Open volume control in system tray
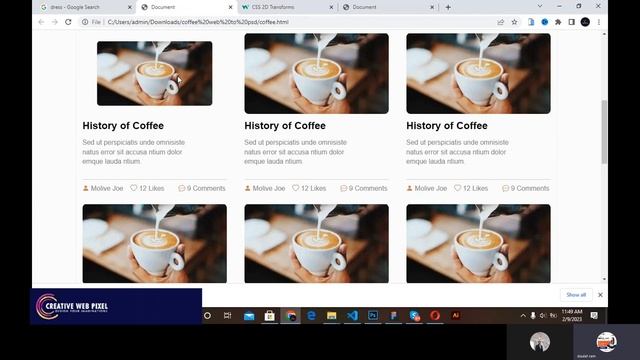This screenshot has height=360, width=640. 542,316
